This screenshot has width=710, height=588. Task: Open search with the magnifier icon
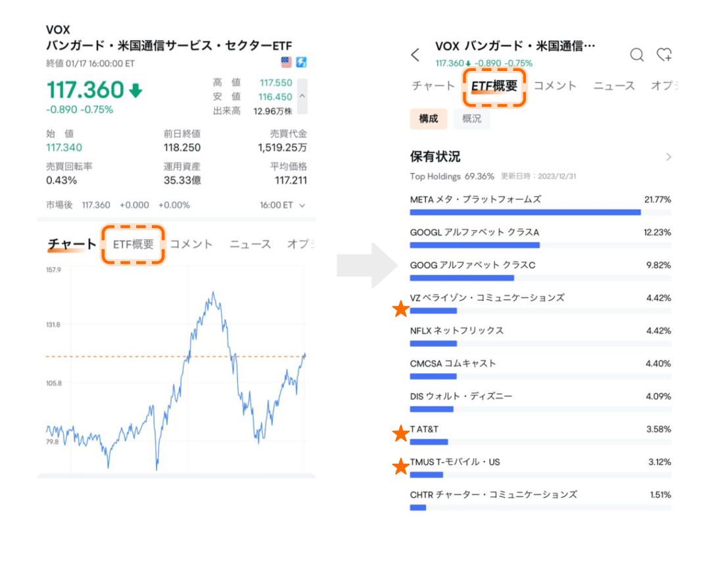(x=636, y=55)
